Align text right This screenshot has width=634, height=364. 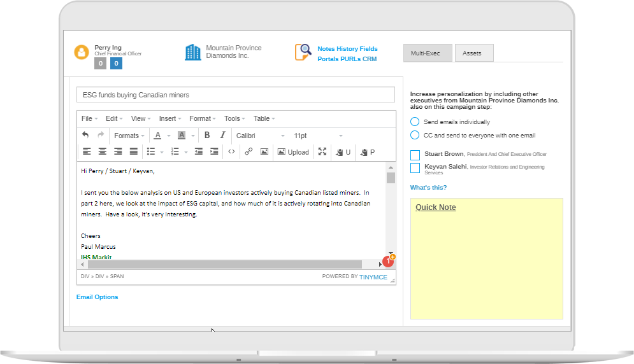[118, 151]
